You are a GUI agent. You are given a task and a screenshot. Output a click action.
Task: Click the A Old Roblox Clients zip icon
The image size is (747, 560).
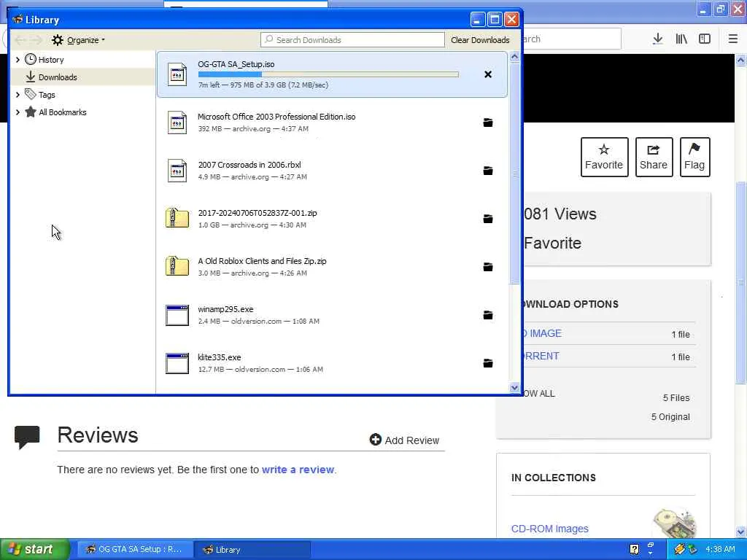tap(177, 266)
